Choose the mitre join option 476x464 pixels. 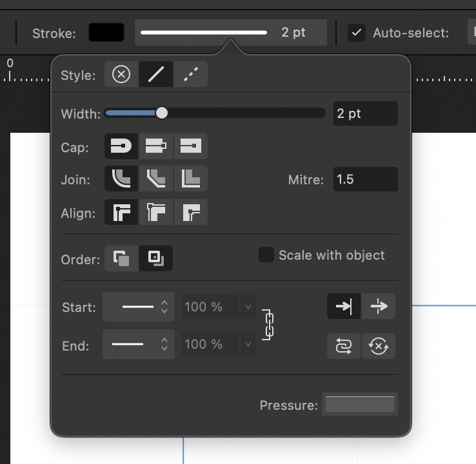(191, 179)
